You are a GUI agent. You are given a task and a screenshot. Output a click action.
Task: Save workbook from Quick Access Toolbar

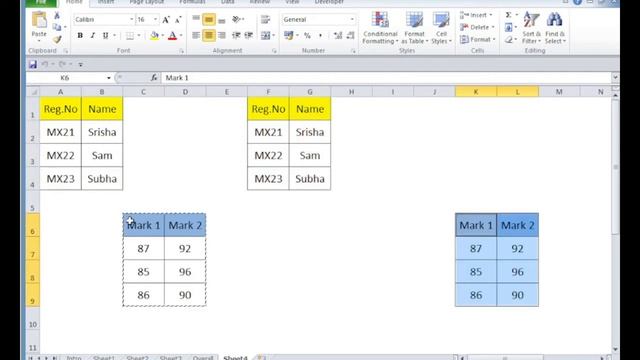tap(33, 64)
